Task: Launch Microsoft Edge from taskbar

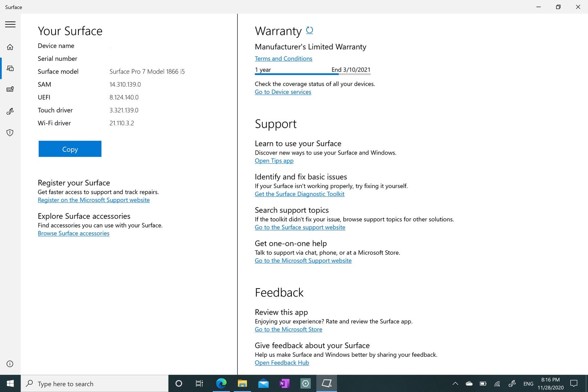Action: pos(221,383)
